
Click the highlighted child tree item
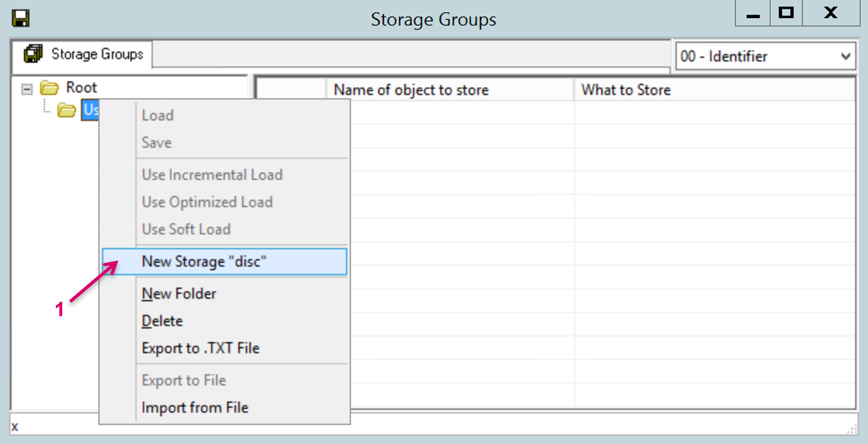90,110
